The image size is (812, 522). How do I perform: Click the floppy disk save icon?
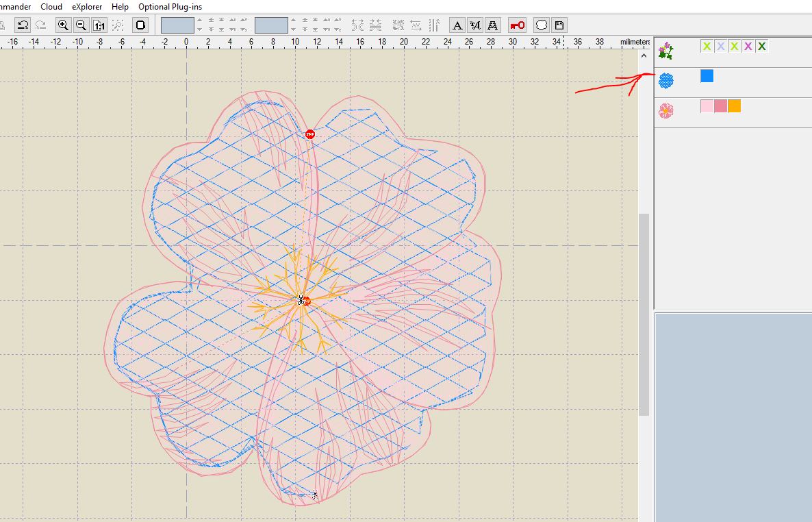click(x=559, y=25)
